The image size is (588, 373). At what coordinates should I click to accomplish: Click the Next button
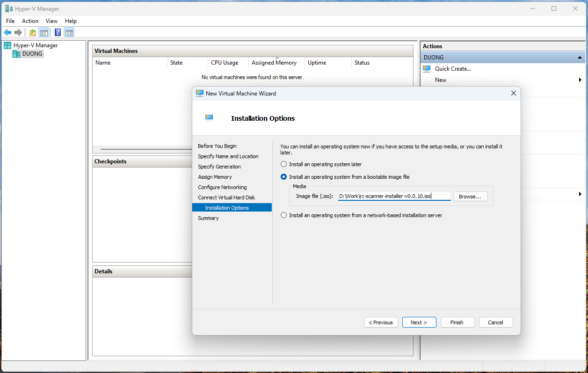[419, 322]
